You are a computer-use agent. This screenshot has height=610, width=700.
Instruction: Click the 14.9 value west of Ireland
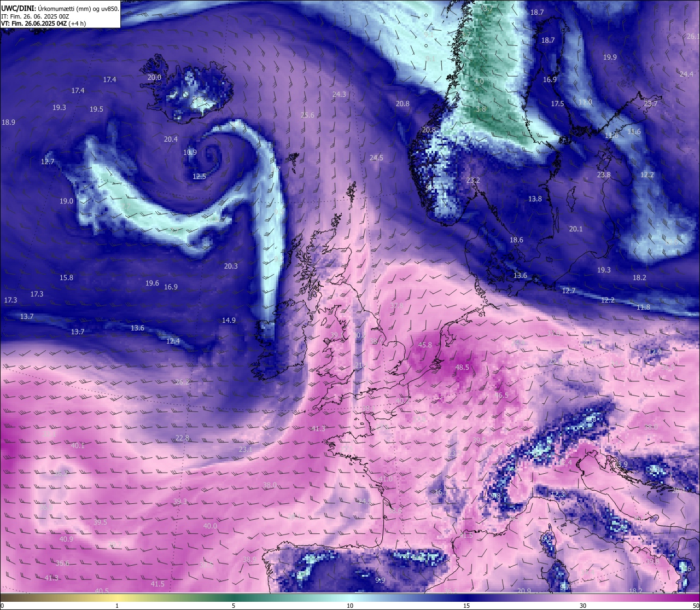[x=229, y=321]
